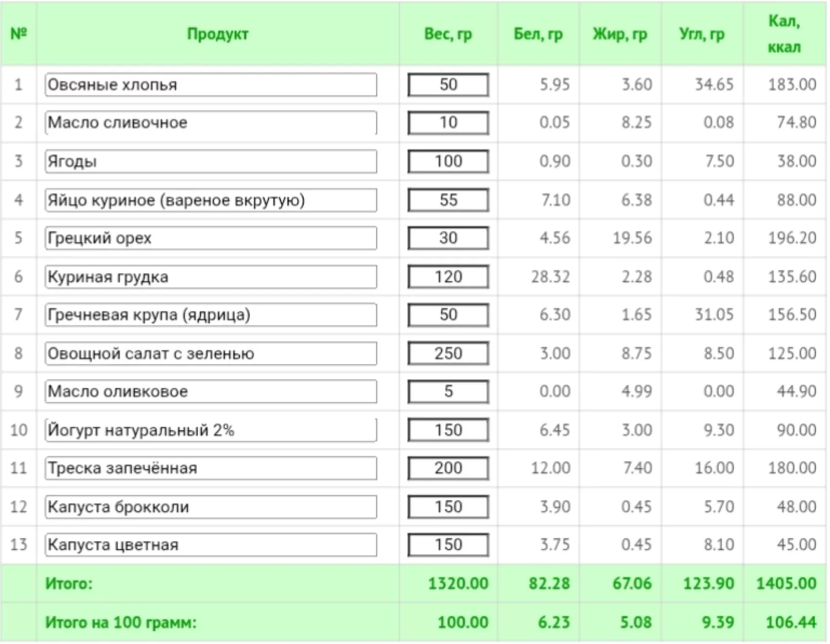Edit the Яйцо куриное product field
Viewport: 830px width, 644px height.
tap(211, 200)
